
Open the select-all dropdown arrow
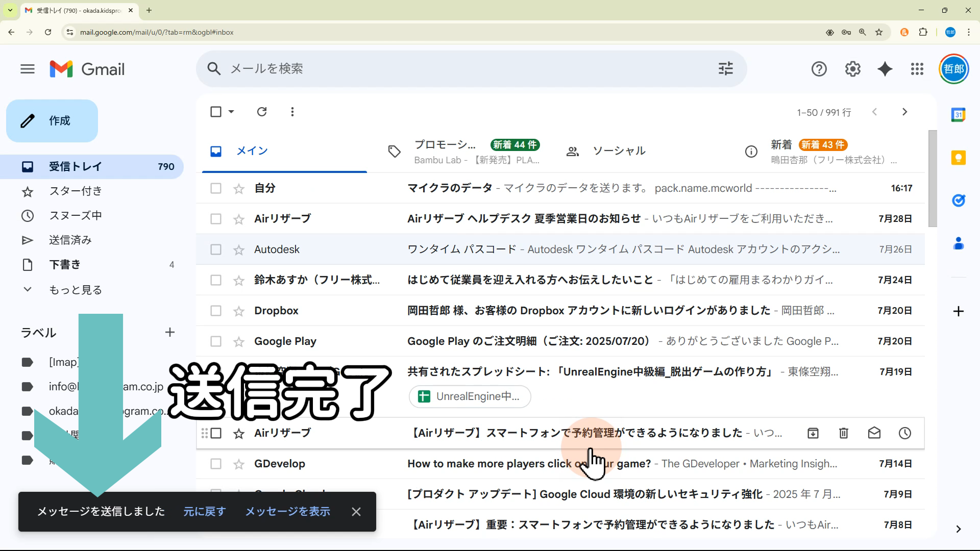tap(231, 112)
